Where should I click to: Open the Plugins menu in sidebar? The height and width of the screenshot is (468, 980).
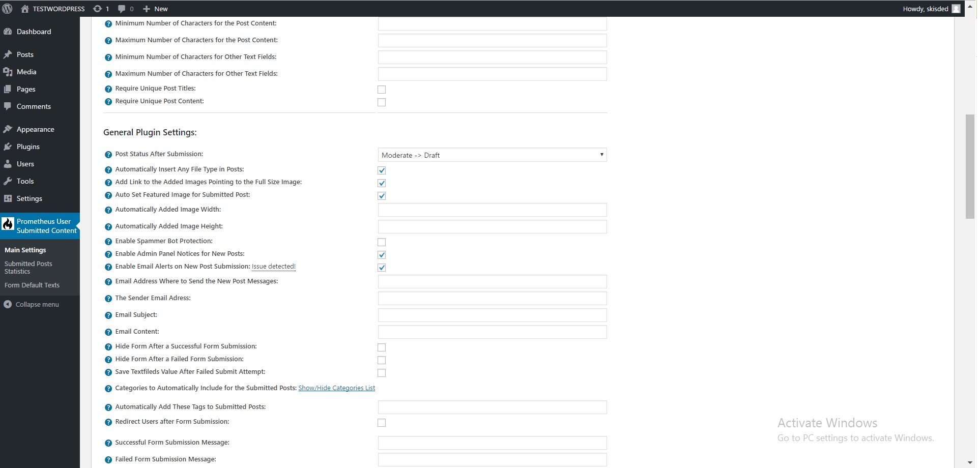coord(28,147)
